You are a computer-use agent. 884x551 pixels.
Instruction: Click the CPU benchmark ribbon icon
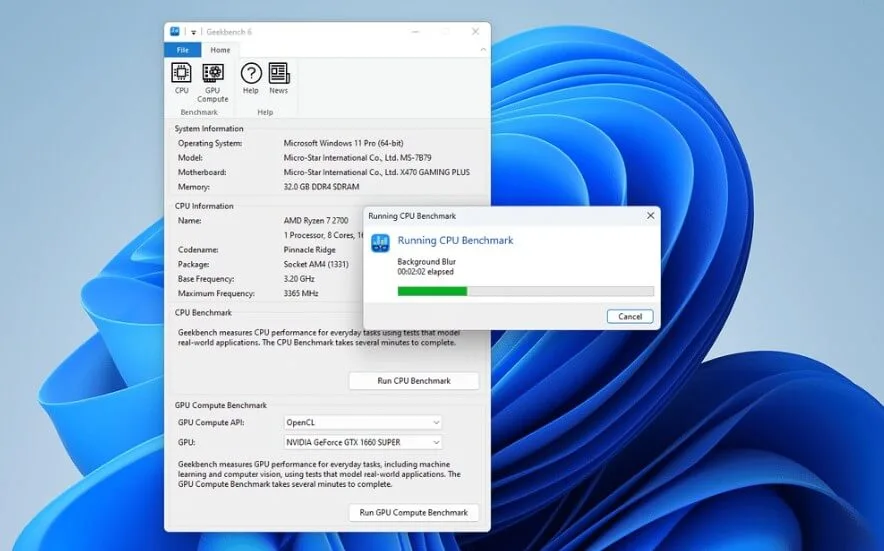pyautogui.click(x=181, y=78)
